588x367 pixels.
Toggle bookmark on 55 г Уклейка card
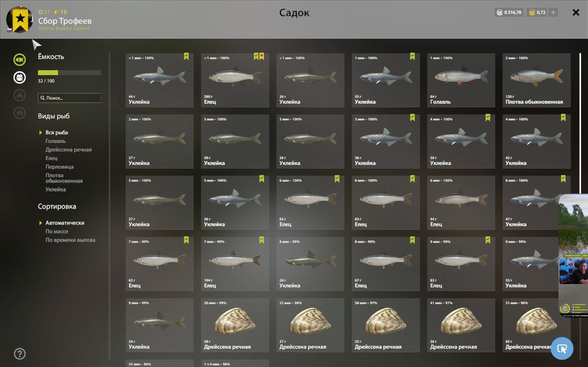412,56
